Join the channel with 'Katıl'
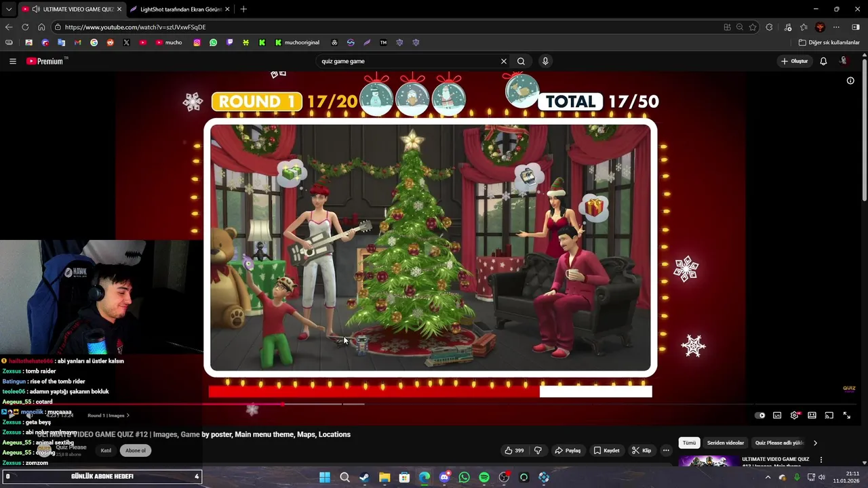The width and height of the screenshot is (868, 488). point(106,450)
